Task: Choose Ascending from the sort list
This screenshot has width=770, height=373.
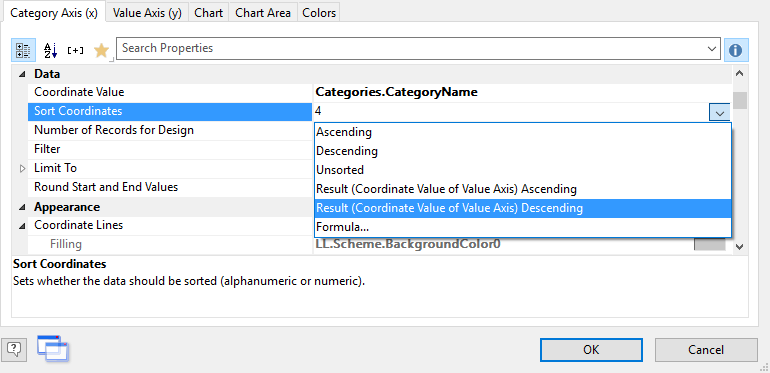Action: coord(522,132)
